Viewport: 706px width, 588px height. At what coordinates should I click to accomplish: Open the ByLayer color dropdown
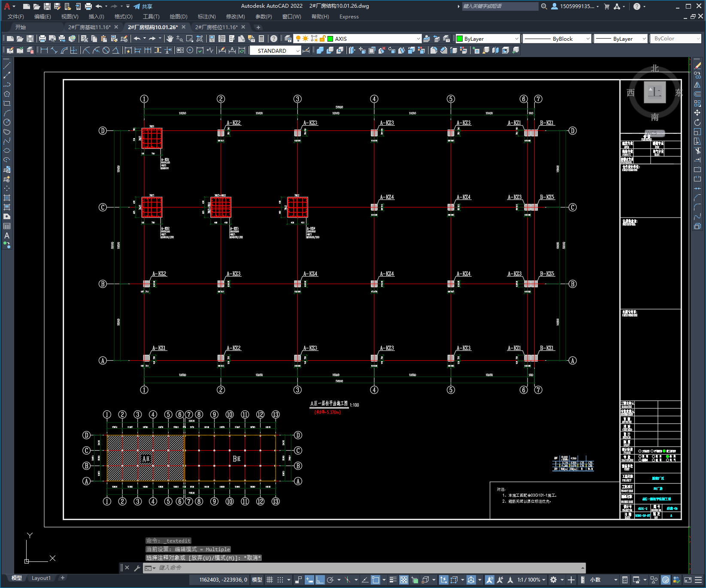[x=517, y=39]
